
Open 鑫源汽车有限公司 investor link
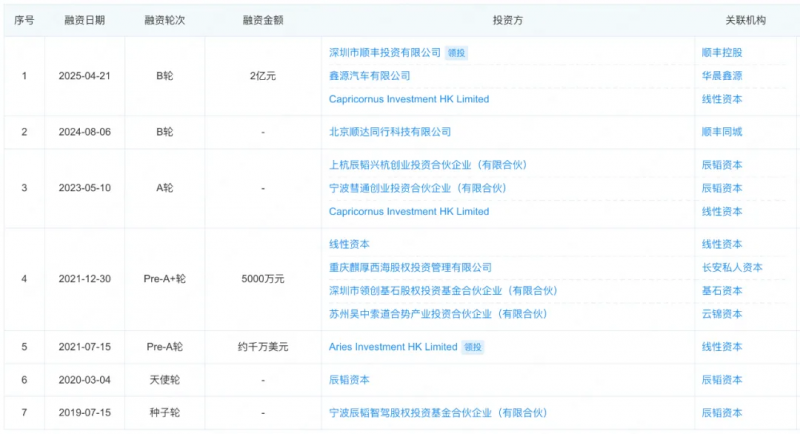pos(369,76)
